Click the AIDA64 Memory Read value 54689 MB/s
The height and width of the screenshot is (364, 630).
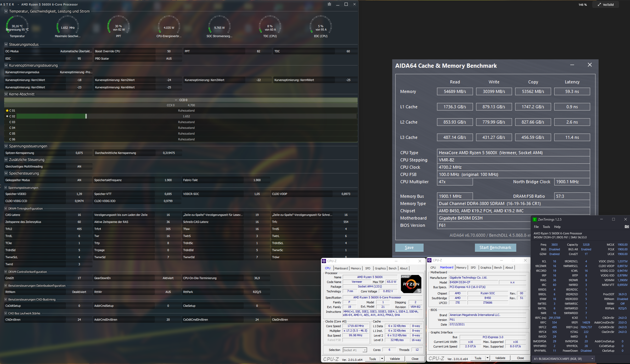455,91
